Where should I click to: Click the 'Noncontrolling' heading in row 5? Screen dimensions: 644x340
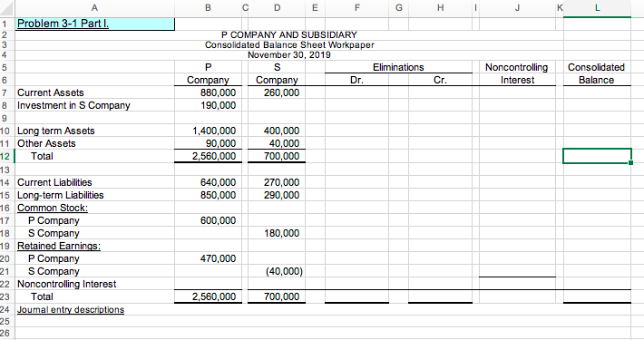tap(517, 67)
